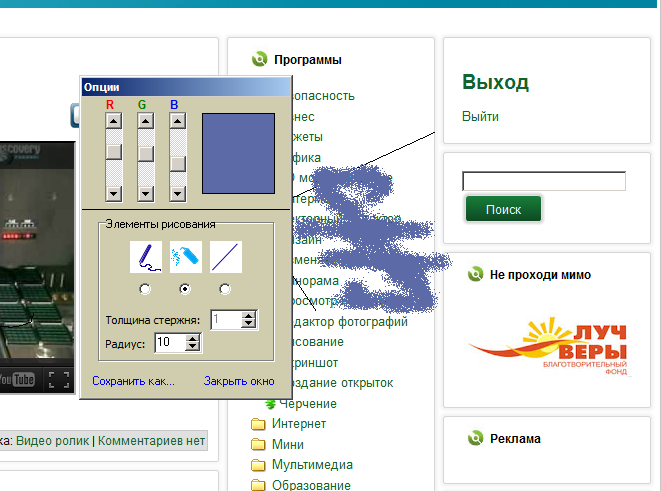Choose the line tool radio button
The image size is (661, 491).
pyautogui.click(x=225, y=289)
